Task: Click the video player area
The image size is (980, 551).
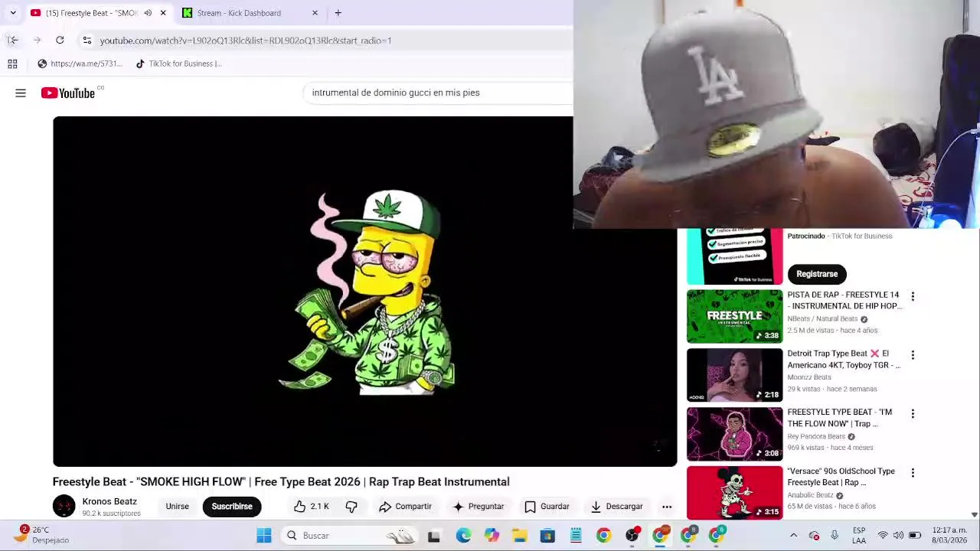Action: click(x=364, y=292)
